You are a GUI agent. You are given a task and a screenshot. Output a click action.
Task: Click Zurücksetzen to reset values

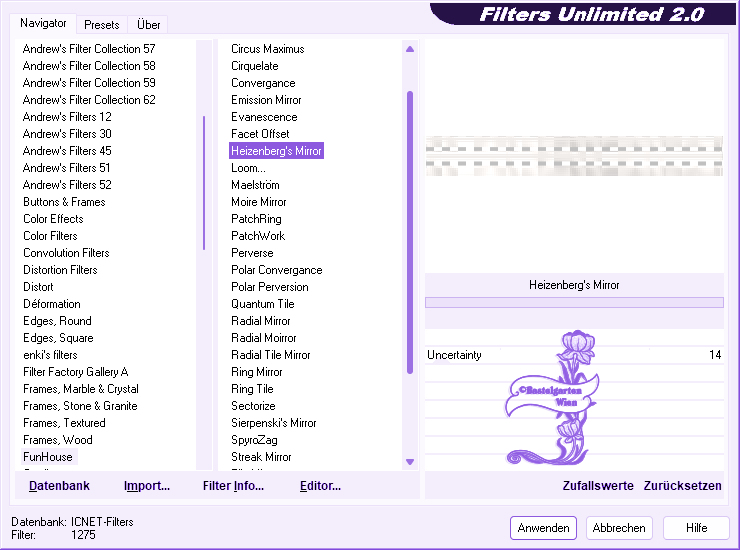click(682, 486)
